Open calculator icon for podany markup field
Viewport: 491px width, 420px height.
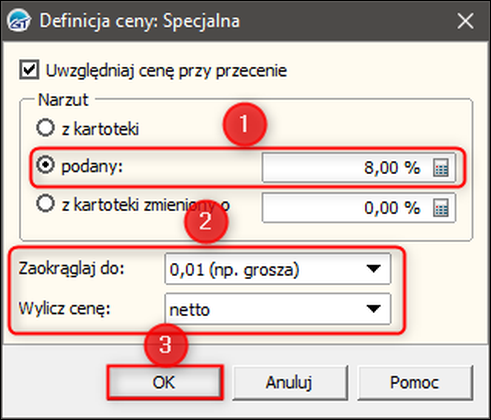pos(441,167)
